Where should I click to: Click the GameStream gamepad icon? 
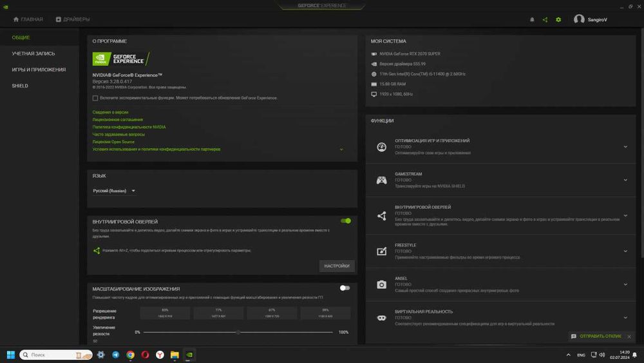click(x=381, y=180)
